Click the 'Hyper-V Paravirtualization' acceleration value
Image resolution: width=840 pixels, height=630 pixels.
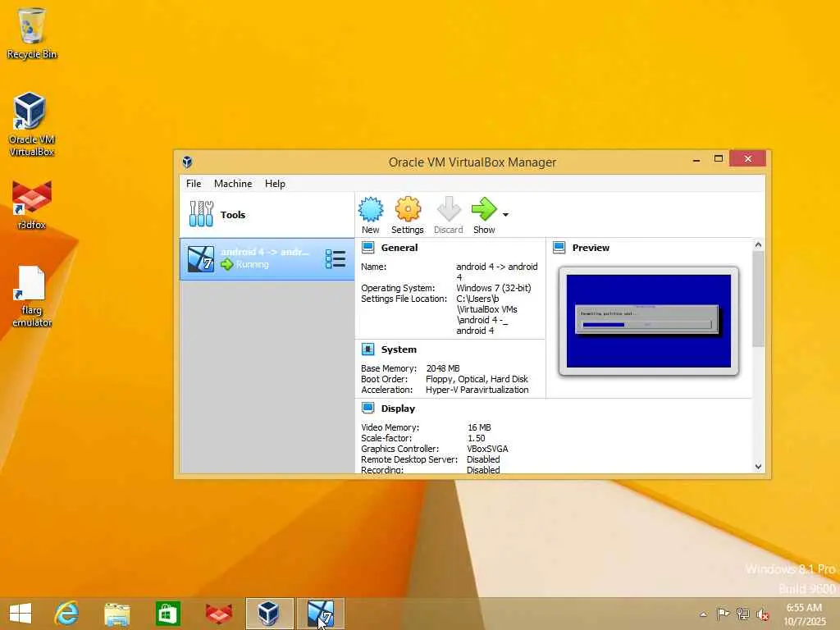[477, 390]
